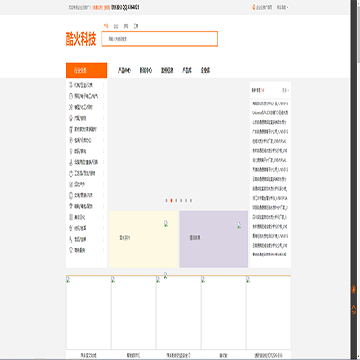Open the pale yellow promo card
This screenshot has height=360, width=360.
[x=144, y=239]
